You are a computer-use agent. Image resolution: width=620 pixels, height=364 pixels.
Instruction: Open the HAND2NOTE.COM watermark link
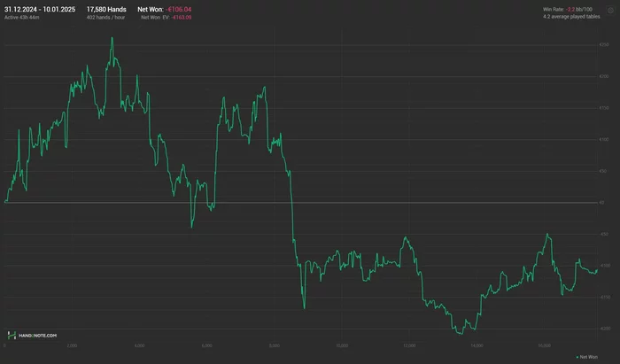coord(37,336)
